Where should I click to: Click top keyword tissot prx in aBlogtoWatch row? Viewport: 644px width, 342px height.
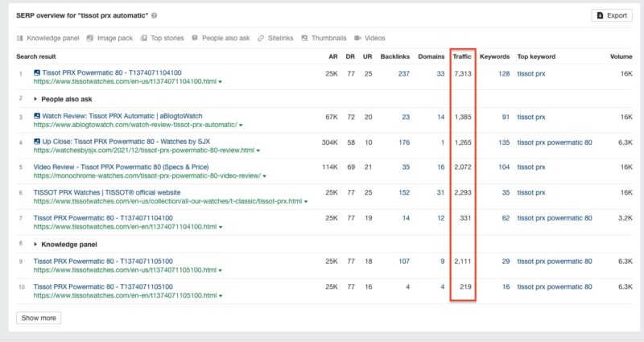[x=531, y=117]
